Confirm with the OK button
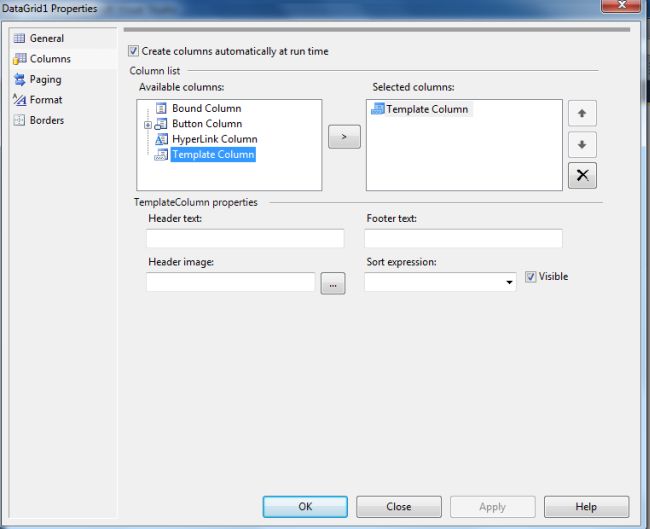 (x=305, y=507)
